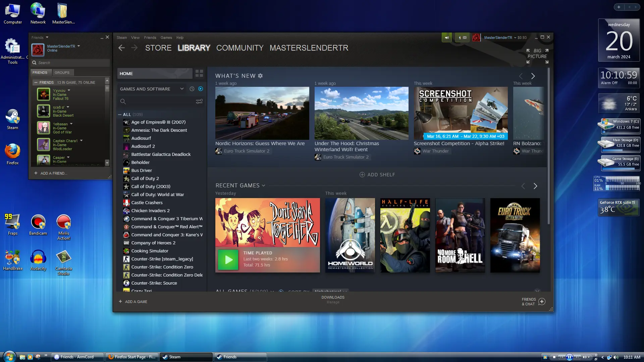Screen dimensions: 644x362
Task: Switch library to collections grid view
Action: (199, 73)
